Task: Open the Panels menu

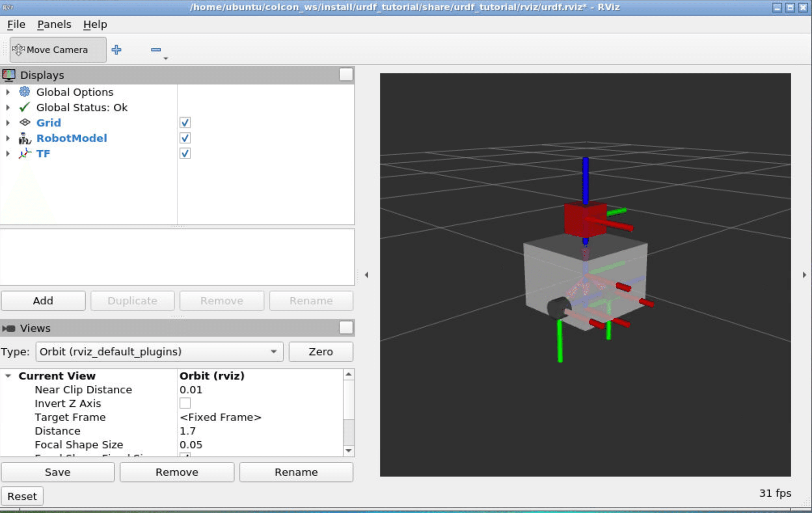Action: pyautogui.click(x=54, y=24)
